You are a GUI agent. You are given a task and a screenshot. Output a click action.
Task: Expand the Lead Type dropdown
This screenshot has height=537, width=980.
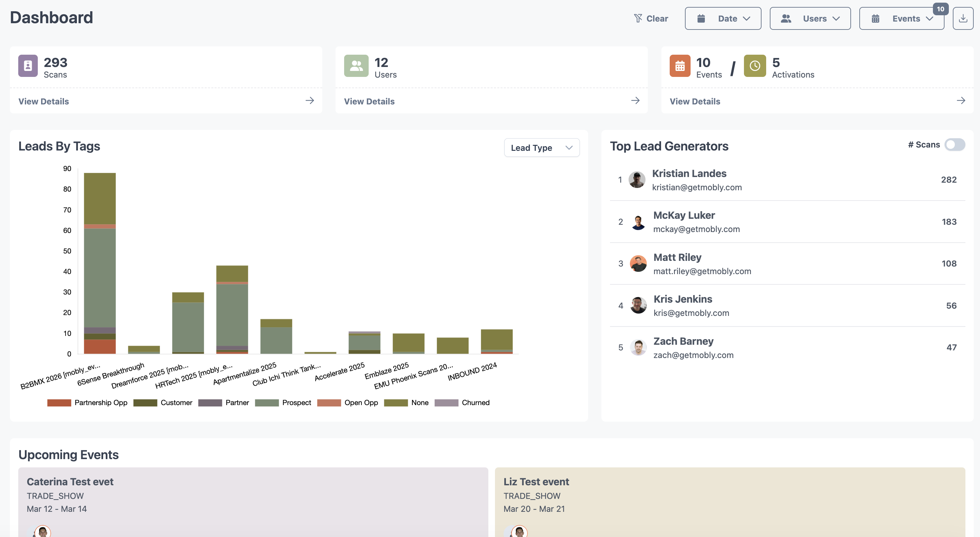point(541,148)
